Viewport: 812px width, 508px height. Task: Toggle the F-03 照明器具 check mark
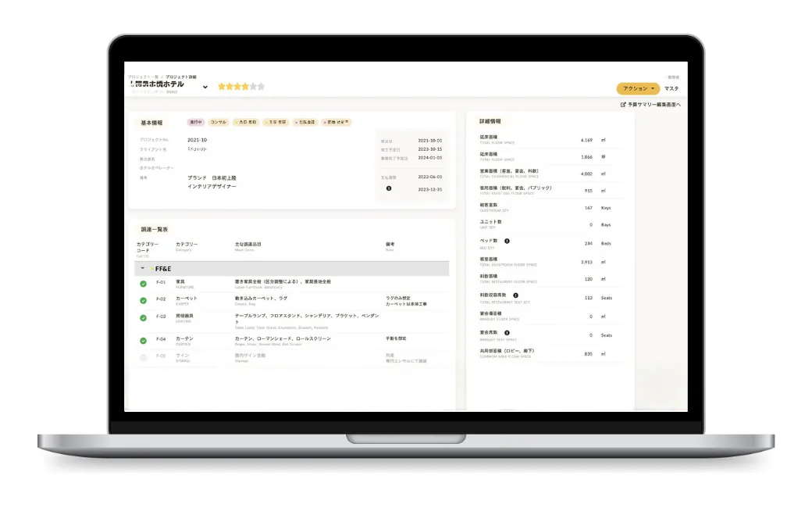pos(144,318)
